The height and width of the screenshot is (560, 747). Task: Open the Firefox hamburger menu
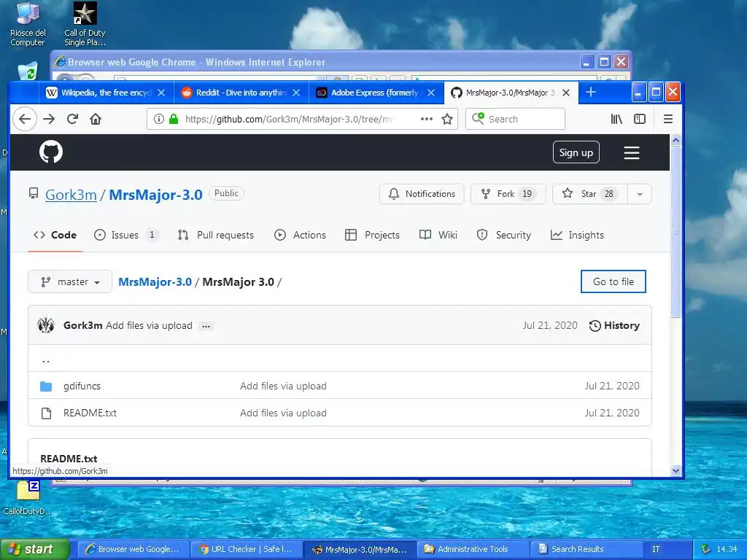point(668,119)
